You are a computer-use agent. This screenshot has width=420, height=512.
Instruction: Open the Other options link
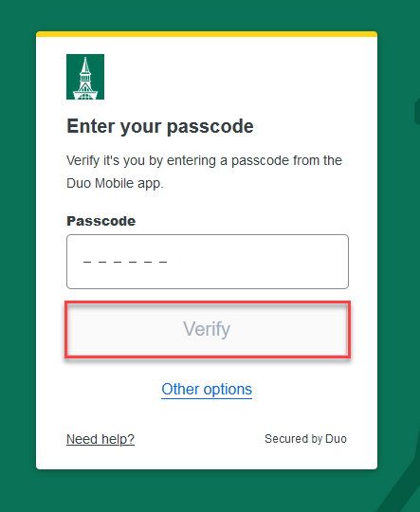[x=207, y=390]
